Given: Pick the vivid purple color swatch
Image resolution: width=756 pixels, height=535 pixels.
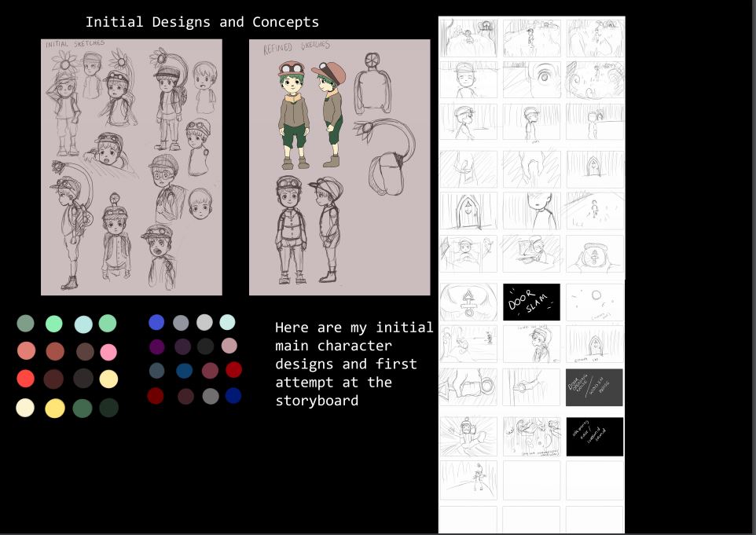Looking at the screenshot, I should [x=156, y=346].
